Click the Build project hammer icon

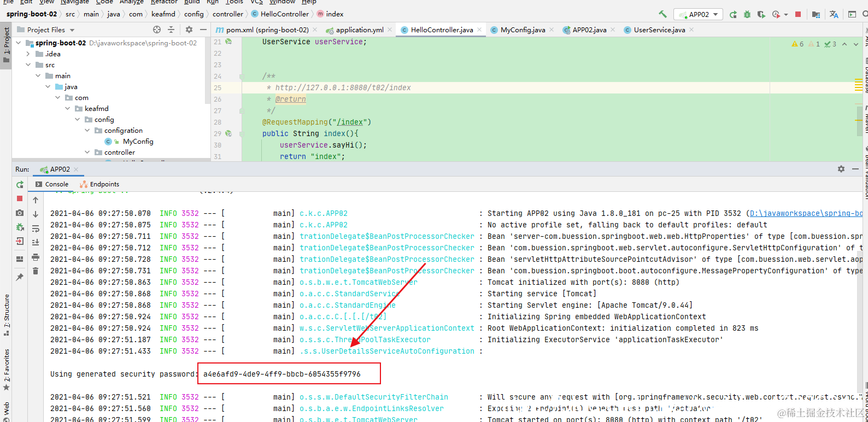(x=662, y=14)
